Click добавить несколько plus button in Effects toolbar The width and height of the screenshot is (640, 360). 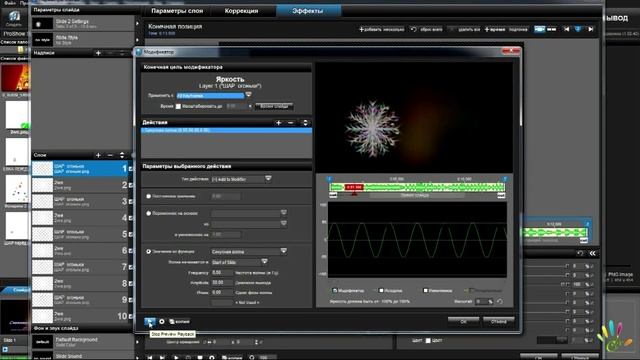coord(382,29)
